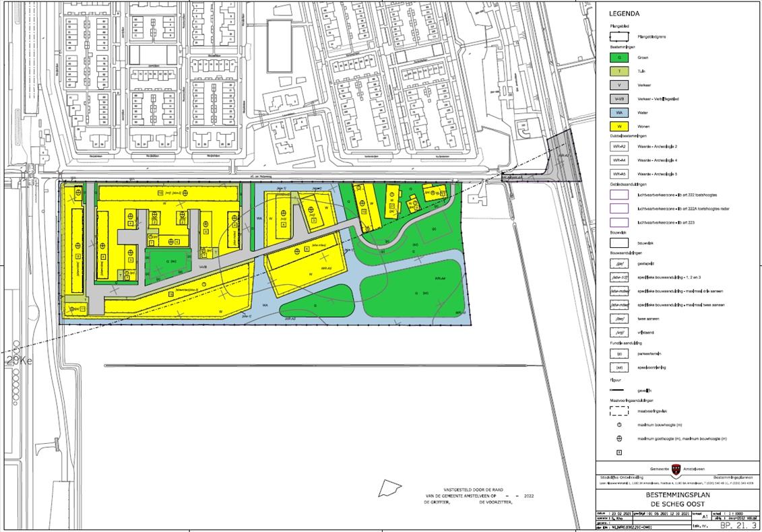
Task: Click the bouwvlak legend symbol
Action: pyautogui.click(x=618, y=242)
